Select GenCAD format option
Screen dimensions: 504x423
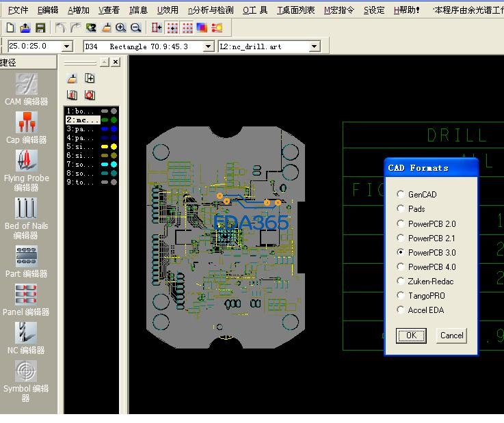coord(401,195)
